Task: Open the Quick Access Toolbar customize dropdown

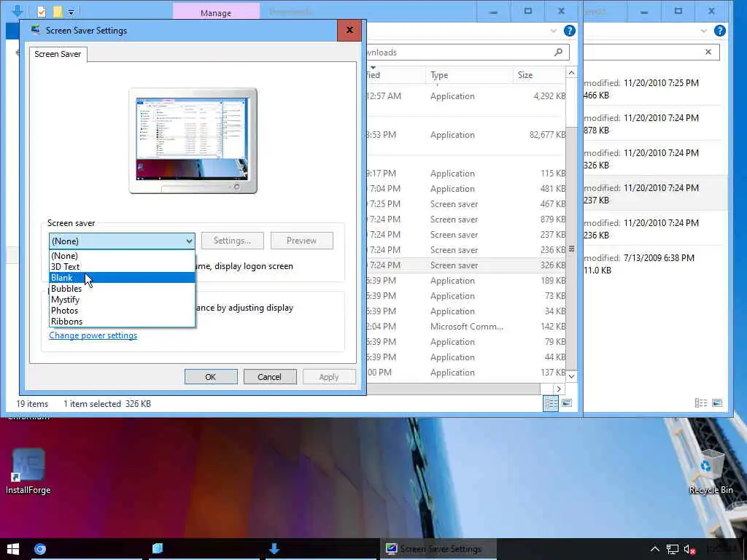Action: (71, 12)
